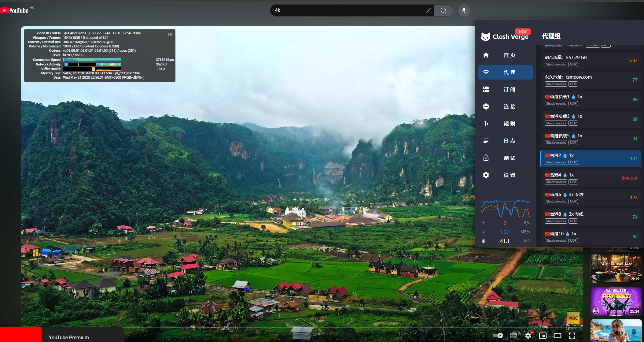Click the 4K watermark badge on video
This screenshot has width=644, height=342.
point(573,318)
